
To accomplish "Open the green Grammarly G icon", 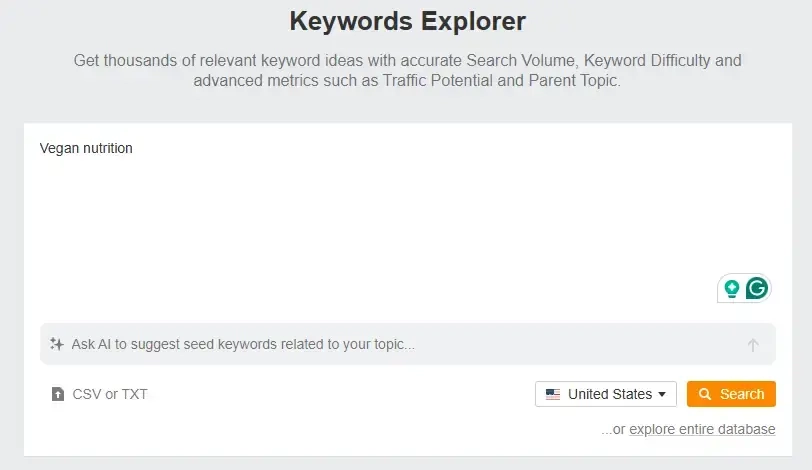I will (x=757, y=289).
